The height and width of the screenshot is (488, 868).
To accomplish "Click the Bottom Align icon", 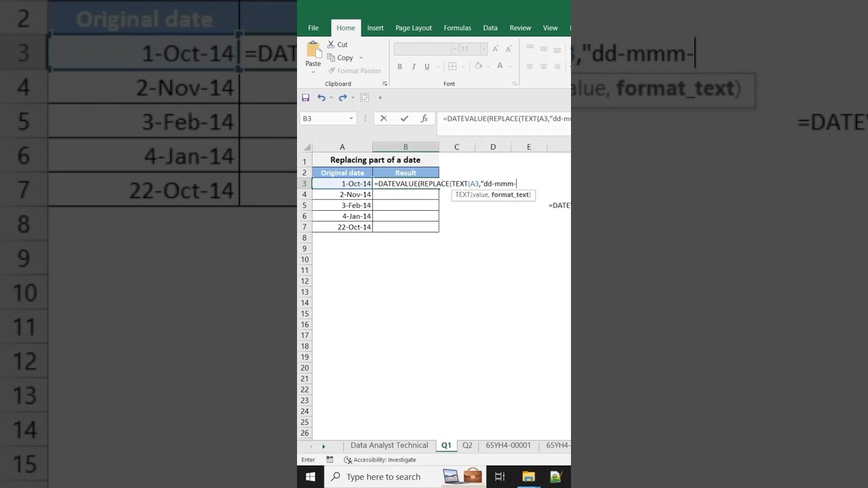I will pyautogui.click(x=557, y=49).
